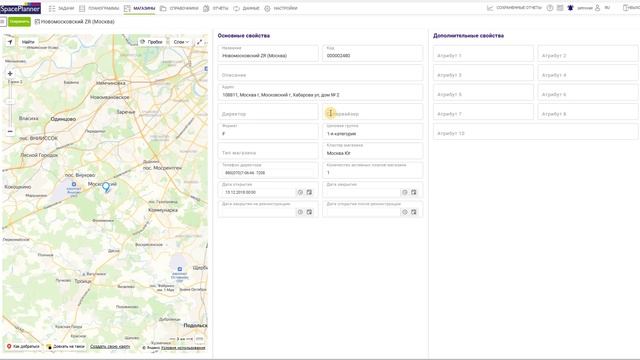Click the Атрибут 8 input field
The image size is (640, 360).
(x=588, y=112)
